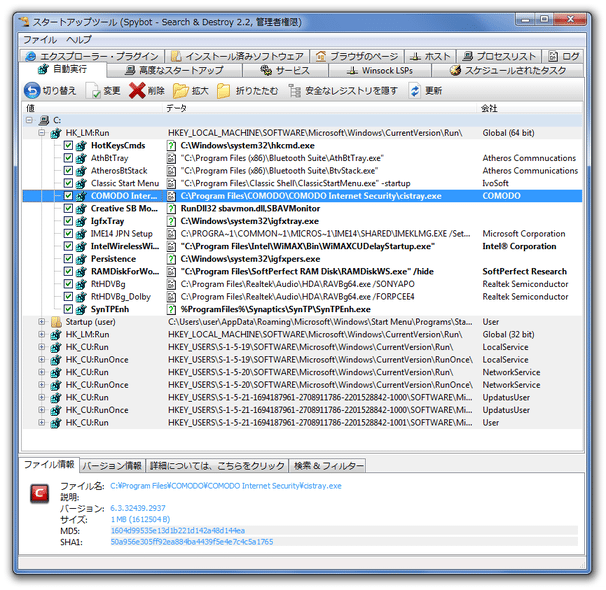606x590 pixels.
Task: Open the Winsock LSPs tab
Action: tap(380, 71)
